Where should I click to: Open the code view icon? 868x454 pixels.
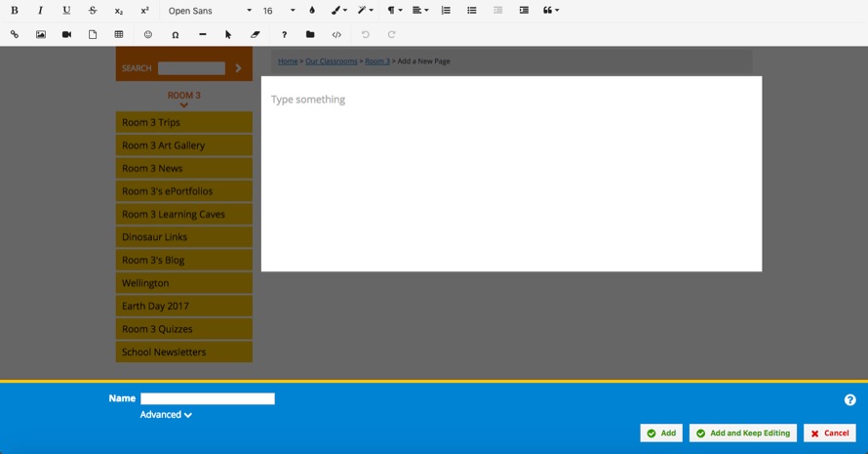click(x=336, y=34)
